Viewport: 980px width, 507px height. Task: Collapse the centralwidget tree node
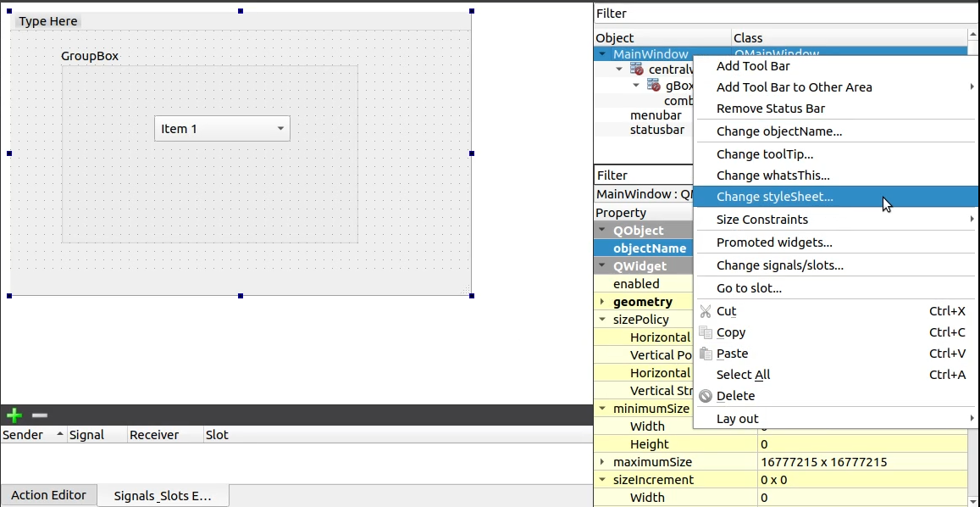coord(619,70)
